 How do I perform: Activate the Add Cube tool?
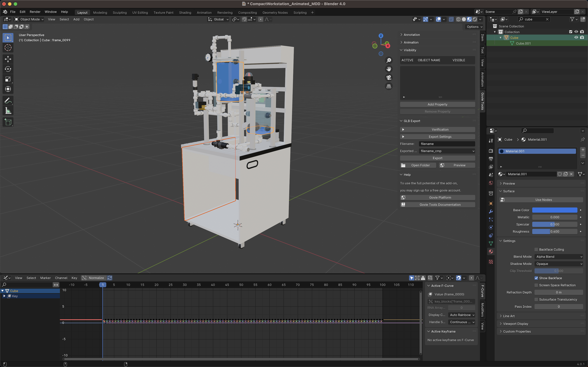(8, 122)
